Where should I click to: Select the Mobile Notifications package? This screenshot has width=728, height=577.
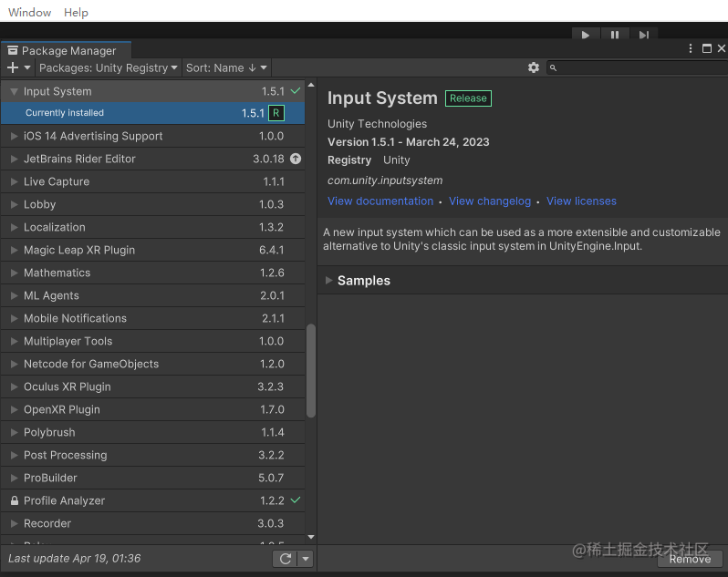152,318
